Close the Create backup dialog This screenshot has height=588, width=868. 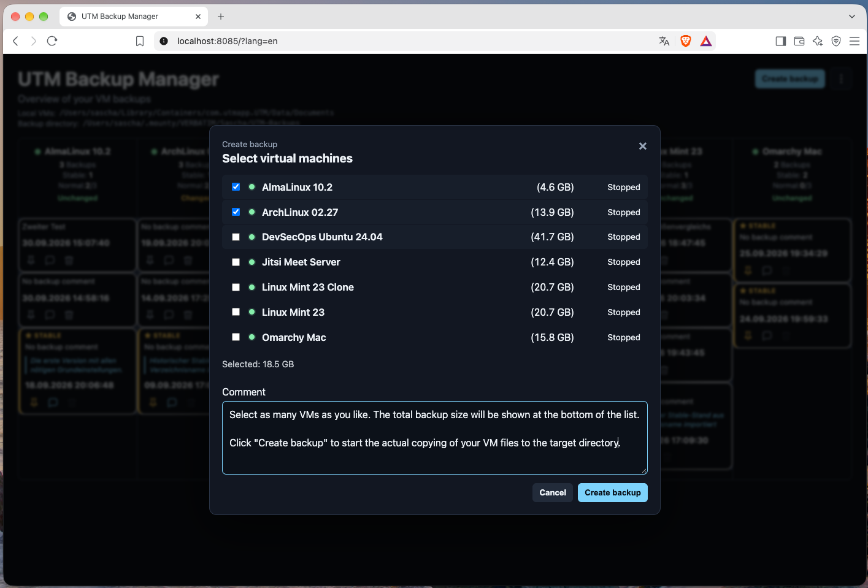pyautogui.click(x=643, y=146)
